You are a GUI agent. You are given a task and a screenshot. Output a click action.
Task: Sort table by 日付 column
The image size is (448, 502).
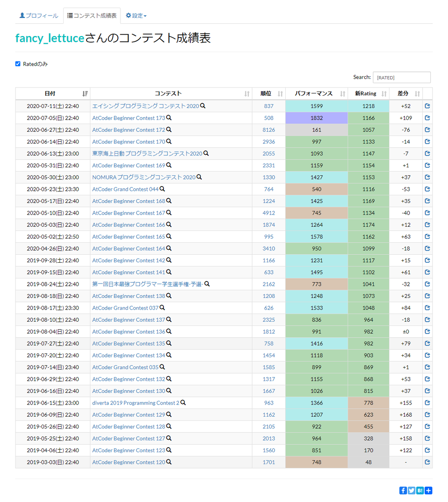pyautogui.click(x=53, y=94)
